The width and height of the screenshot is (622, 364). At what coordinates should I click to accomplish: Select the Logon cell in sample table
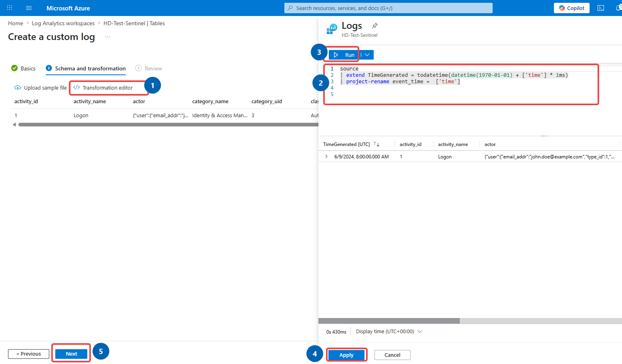click(x=81, y=115)
